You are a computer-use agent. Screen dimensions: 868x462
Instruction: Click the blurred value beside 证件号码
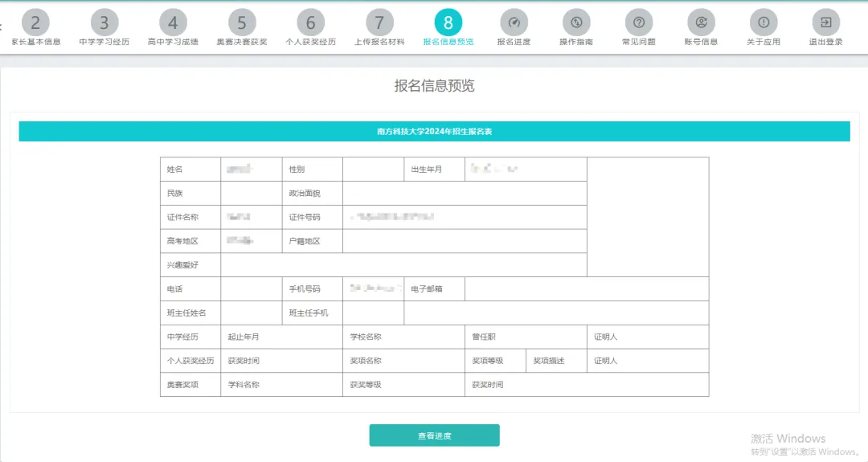click(392, 217)
